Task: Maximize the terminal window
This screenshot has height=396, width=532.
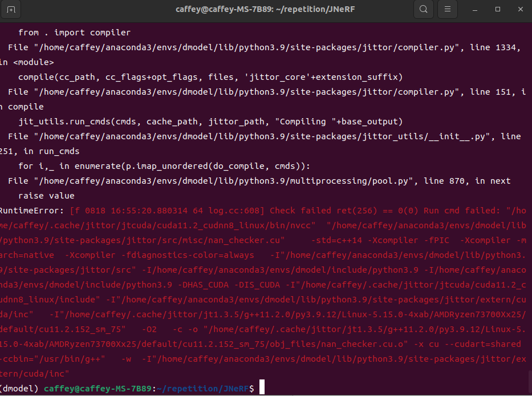Action: pyautogui.click(x=498, y=9)
